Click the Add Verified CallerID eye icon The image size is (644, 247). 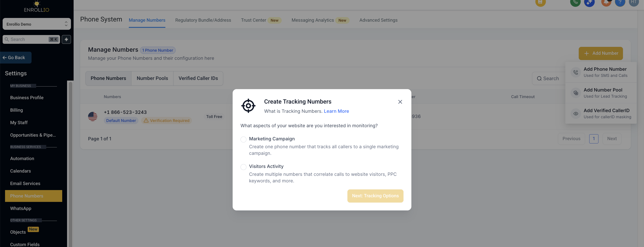click(575, 113)
